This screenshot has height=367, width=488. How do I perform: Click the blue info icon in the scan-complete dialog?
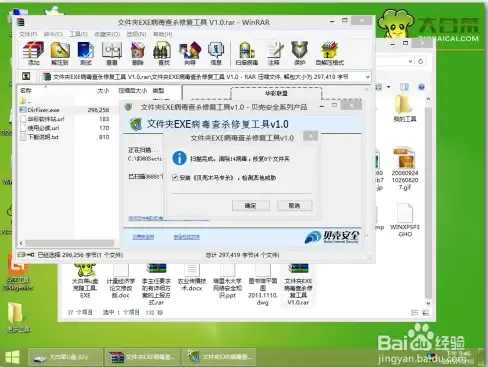(x=179, y=158)
